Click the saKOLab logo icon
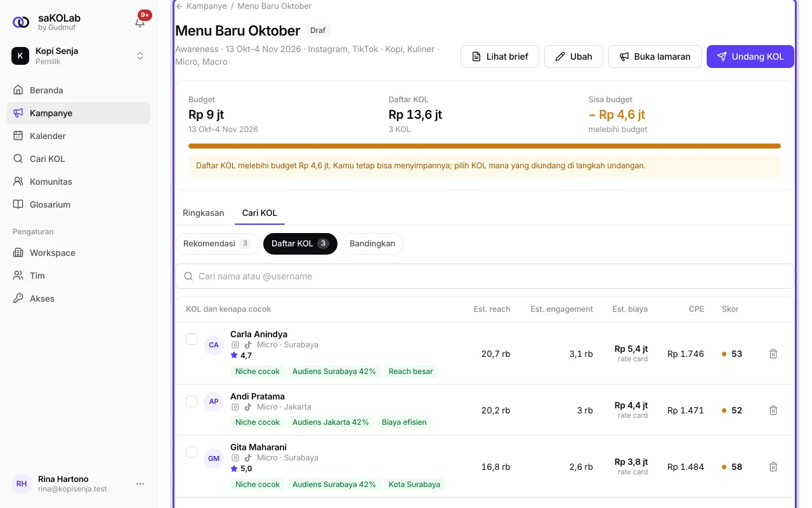 [21, 22]
